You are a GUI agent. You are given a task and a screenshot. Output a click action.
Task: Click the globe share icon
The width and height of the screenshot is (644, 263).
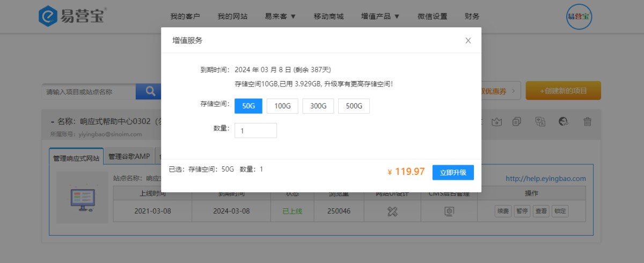point(563,122)
